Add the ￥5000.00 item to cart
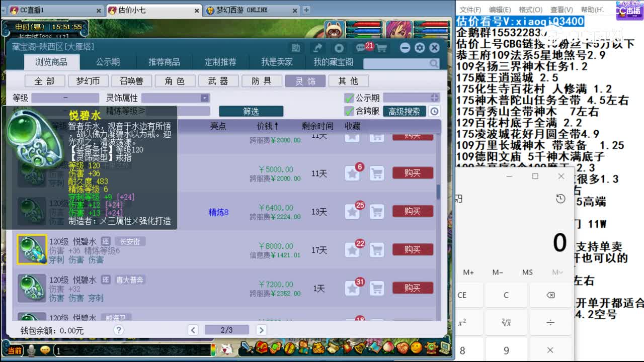The height and width of the screenshot is (362, 644). pyautogui.click(x=377, y=173)
